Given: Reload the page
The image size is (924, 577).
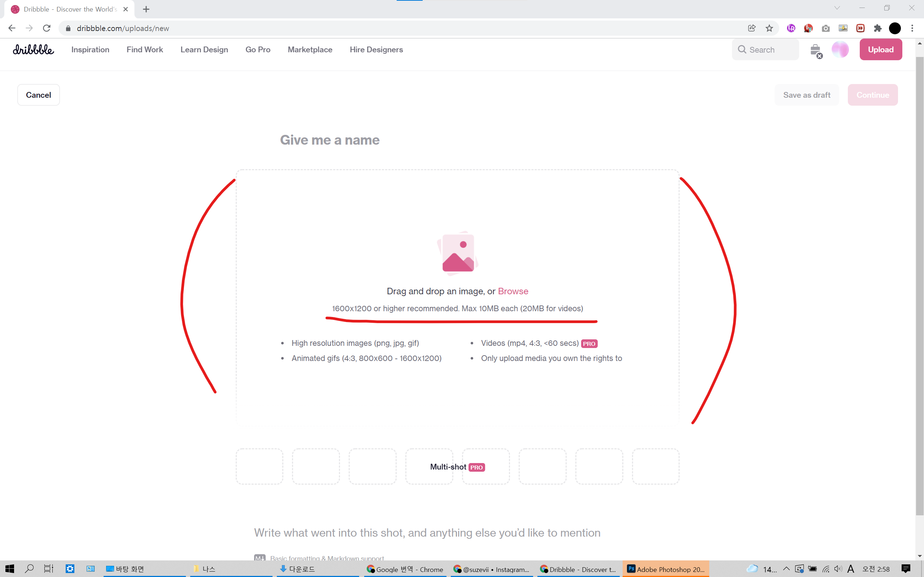Looking at the screenshot, I should [x=47, y=28].
